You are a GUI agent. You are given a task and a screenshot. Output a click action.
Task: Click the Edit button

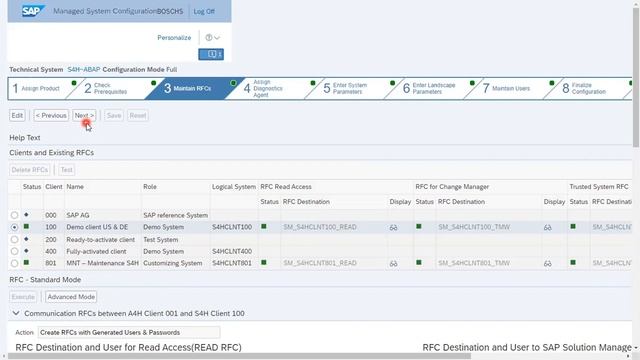17,116
